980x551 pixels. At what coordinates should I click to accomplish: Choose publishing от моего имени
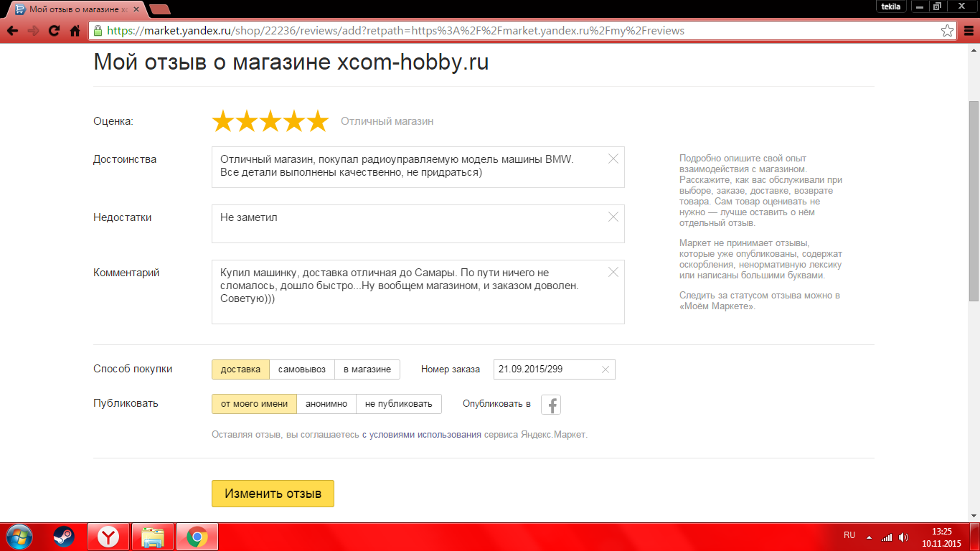(x=254, y=404)
